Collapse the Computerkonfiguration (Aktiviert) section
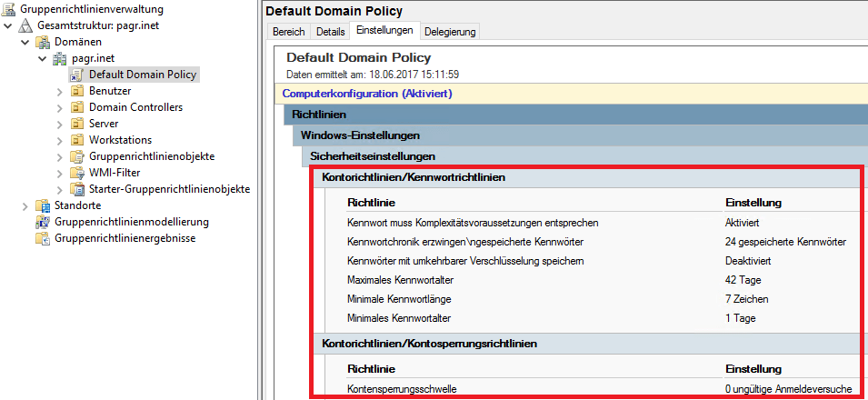Screen dimensions: 868x400 tap(367, 94)
